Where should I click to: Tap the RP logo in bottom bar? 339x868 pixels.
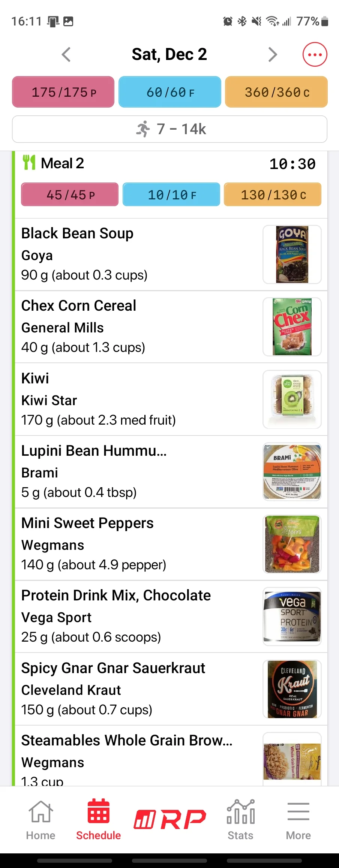coord(169,819)
